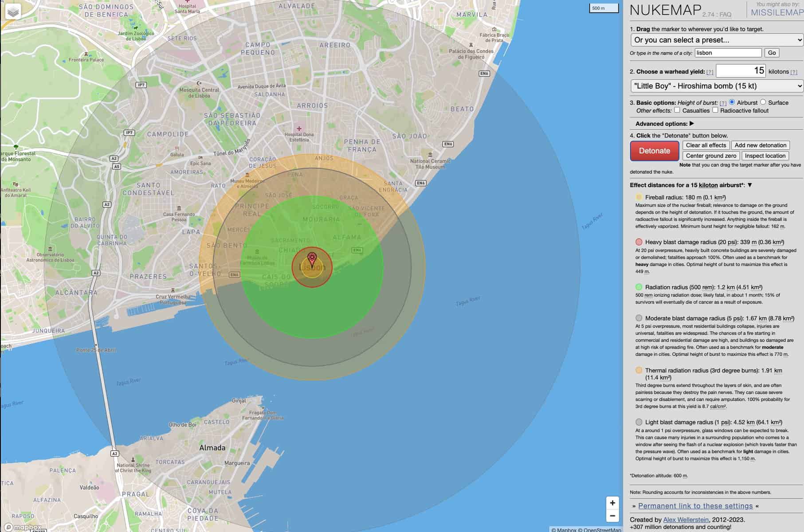Click the green Radiation radius color swatch

coord(639,287)
